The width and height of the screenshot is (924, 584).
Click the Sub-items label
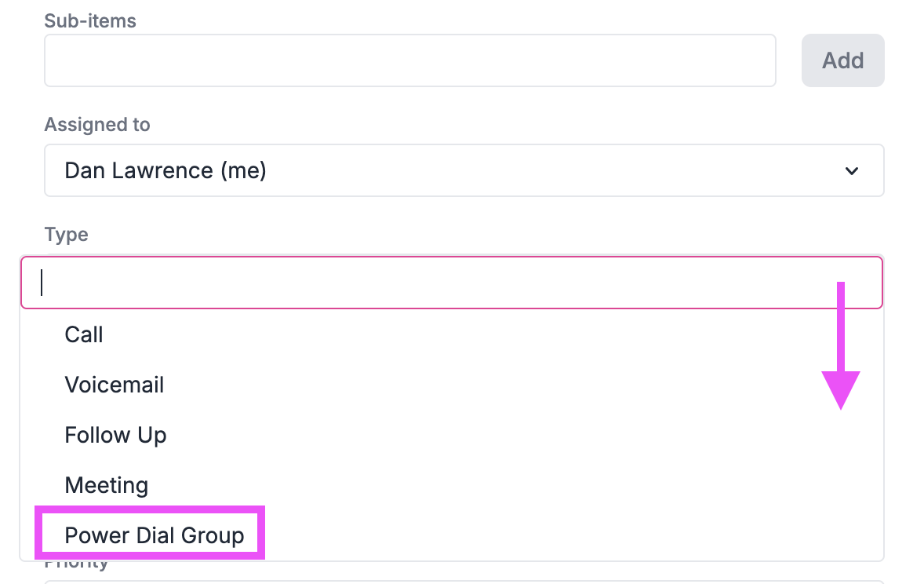(x=90, y=21)
